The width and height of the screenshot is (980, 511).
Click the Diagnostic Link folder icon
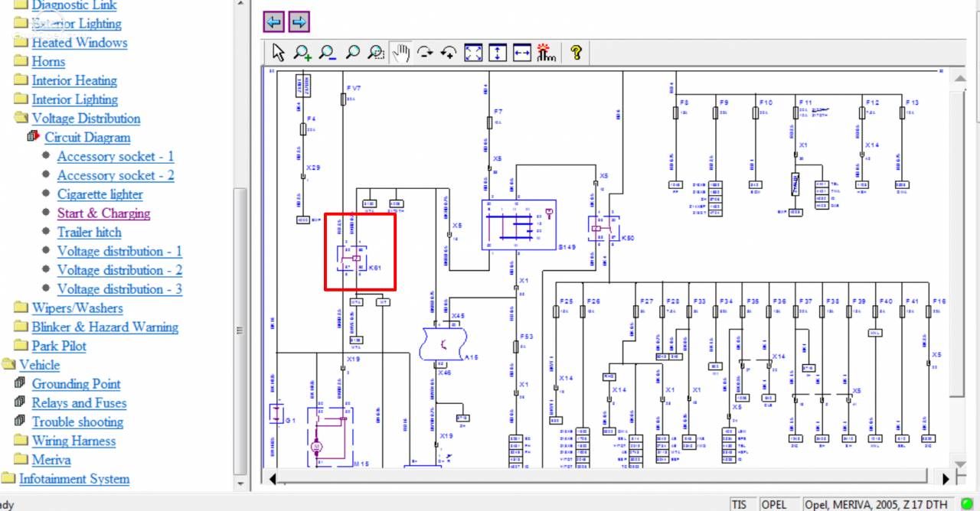click(21, 5)
